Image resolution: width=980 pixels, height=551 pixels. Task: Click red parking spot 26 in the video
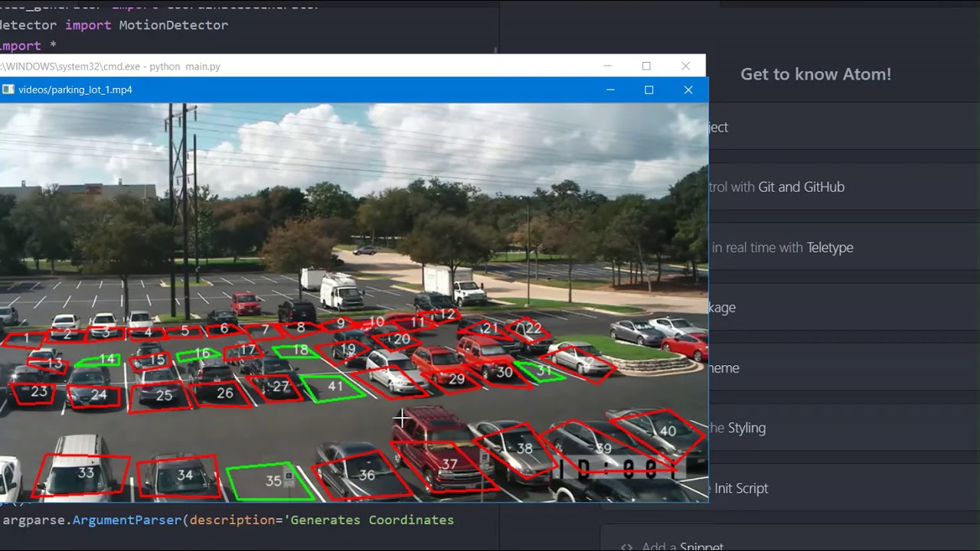[x=222, y=393]
